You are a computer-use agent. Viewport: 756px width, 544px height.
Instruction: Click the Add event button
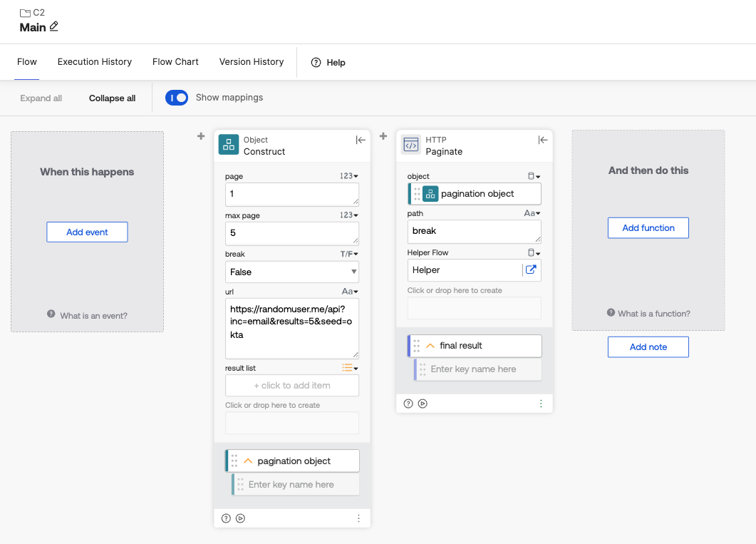(x=87, y=232)
